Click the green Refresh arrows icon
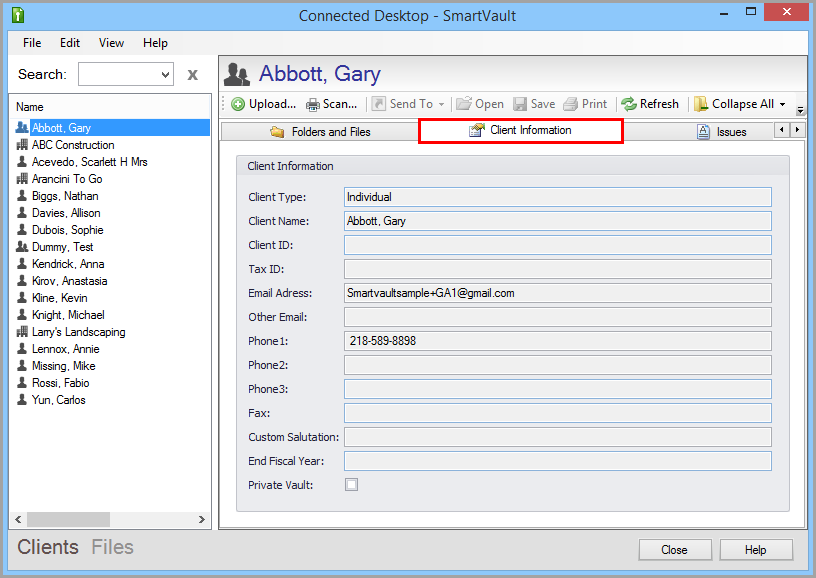 coord(629,104)
